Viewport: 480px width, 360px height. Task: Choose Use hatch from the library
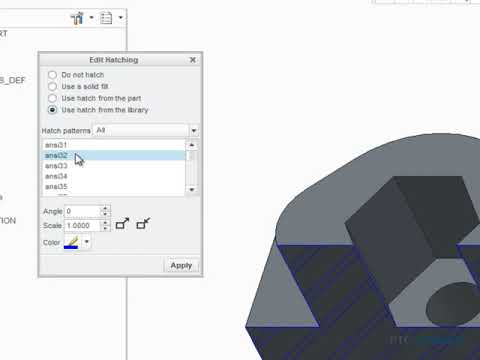coord(52,110)
